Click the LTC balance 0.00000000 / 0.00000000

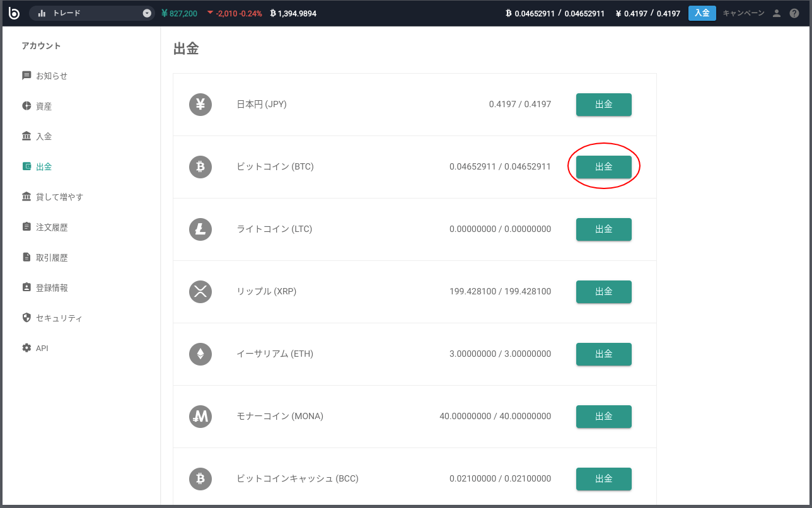point(501,229)
